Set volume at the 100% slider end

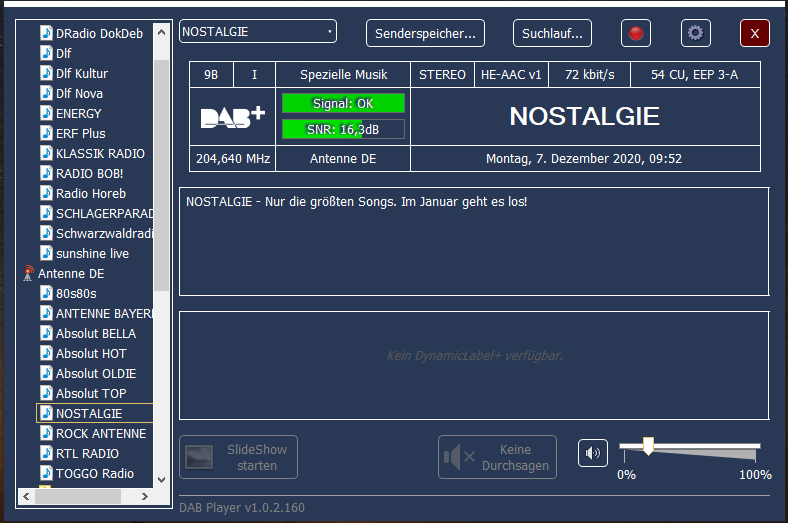coord(755,447)
